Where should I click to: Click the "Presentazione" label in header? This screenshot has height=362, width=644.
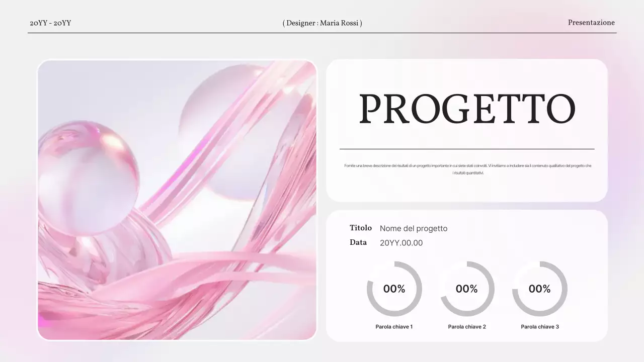tap(591, 23)
